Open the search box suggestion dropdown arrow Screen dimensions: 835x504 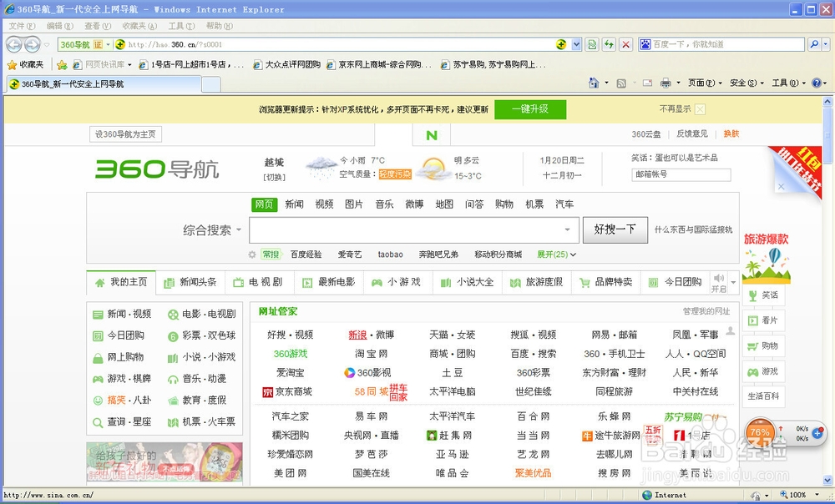click(x=568, y=230)
